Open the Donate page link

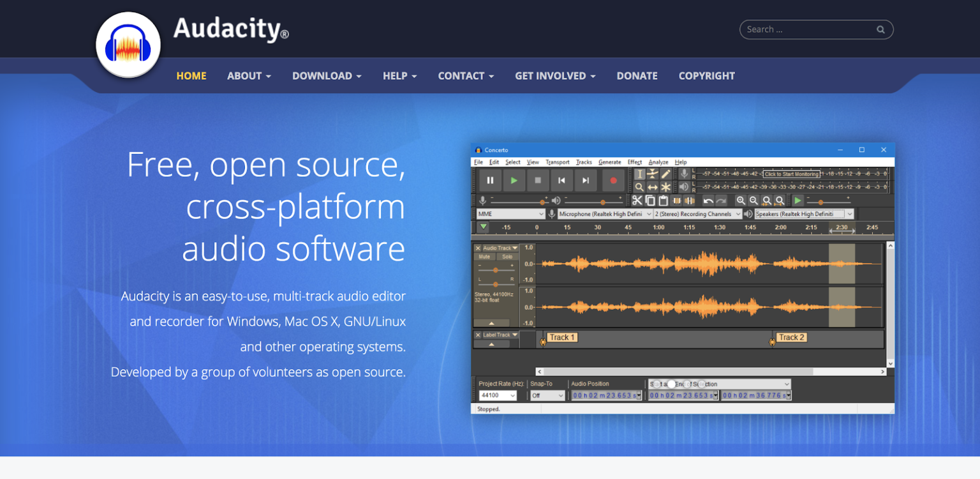(x=637, y=75)
